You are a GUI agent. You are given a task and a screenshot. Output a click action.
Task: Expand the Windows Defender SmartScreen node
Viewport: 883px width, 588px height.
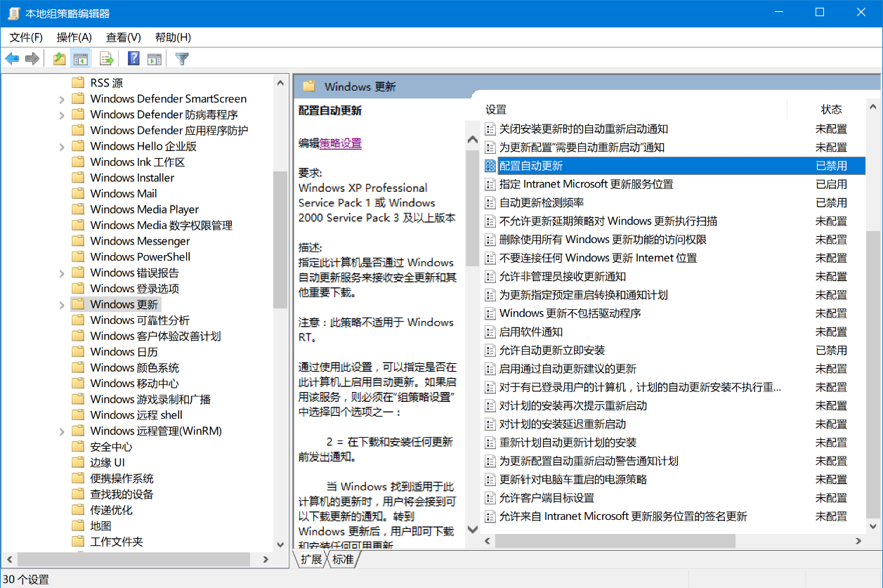coord(62,98)
